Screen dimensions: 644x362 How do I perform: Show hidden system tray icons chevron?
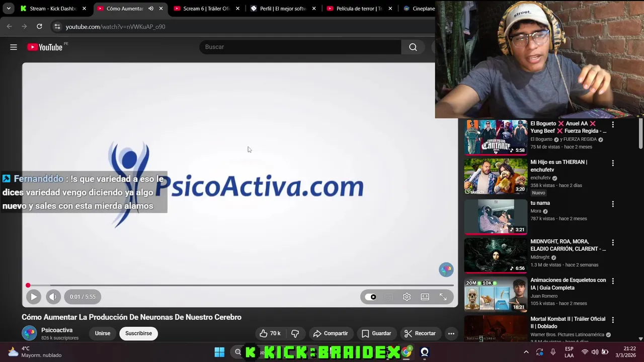(526, 352)
